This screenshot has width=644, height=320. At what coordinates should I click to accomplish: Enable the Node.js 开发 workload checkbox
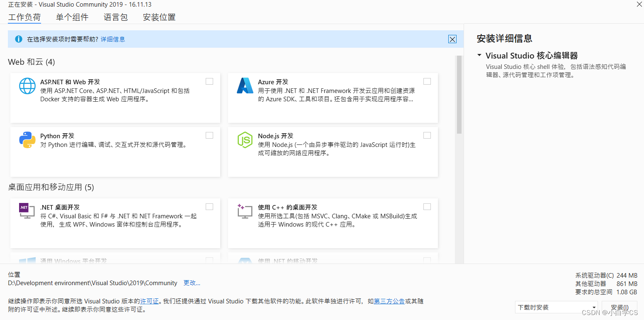pyautogui.click(x=427, y=135)
